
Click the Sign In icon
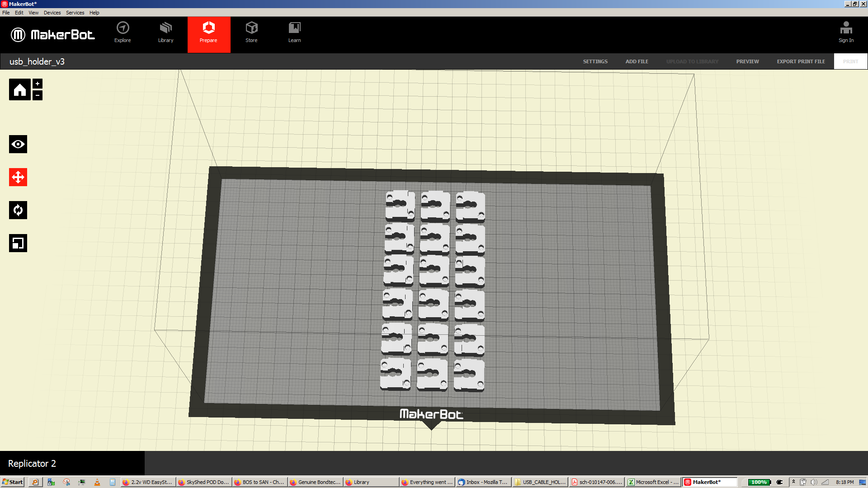(x=846, y=33)
